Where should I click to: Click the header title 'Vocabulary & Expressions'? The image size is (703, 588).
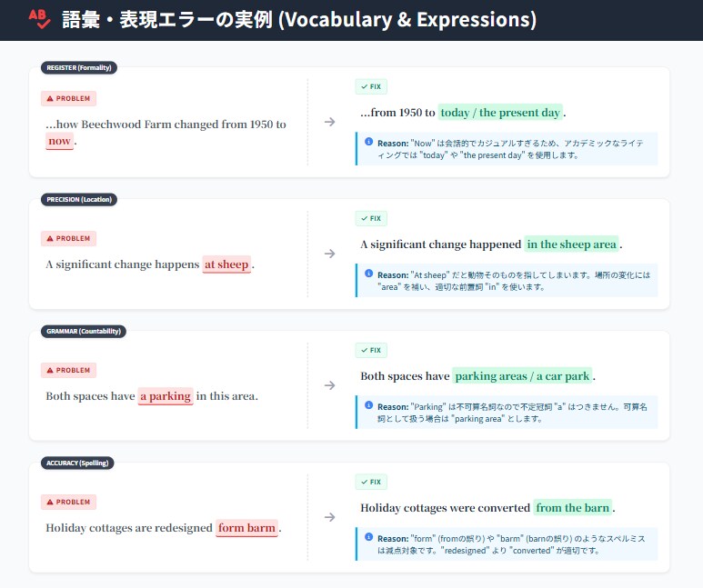tap(407, 20)
